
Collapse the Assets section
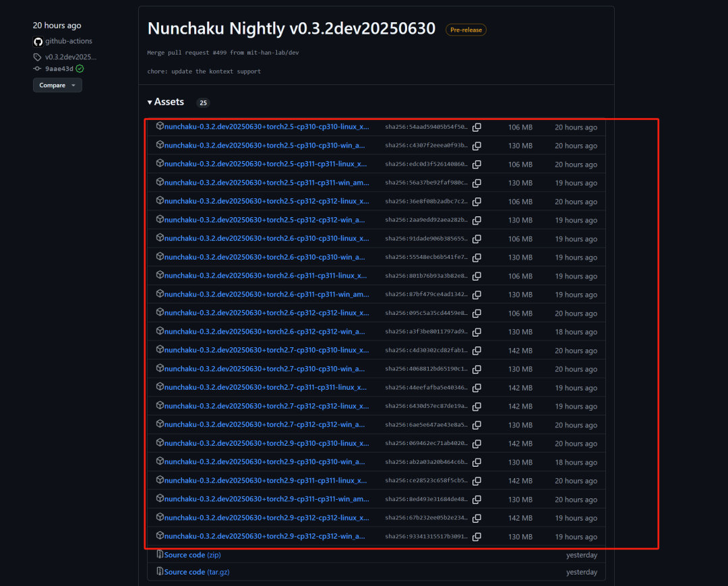pyautogui.click(x=166, y=102)
